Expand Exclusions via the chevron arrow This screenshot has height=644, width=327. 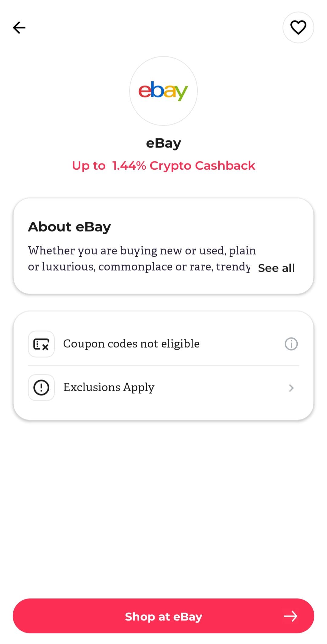291,388
